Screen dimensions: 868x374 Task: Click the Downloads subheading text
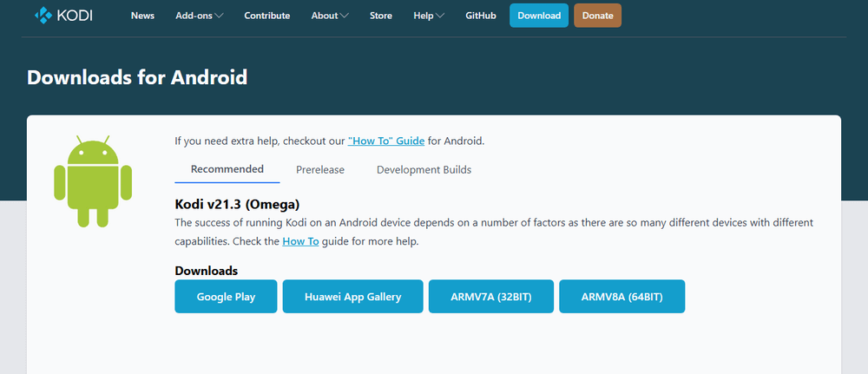click(x=207, y=271)
